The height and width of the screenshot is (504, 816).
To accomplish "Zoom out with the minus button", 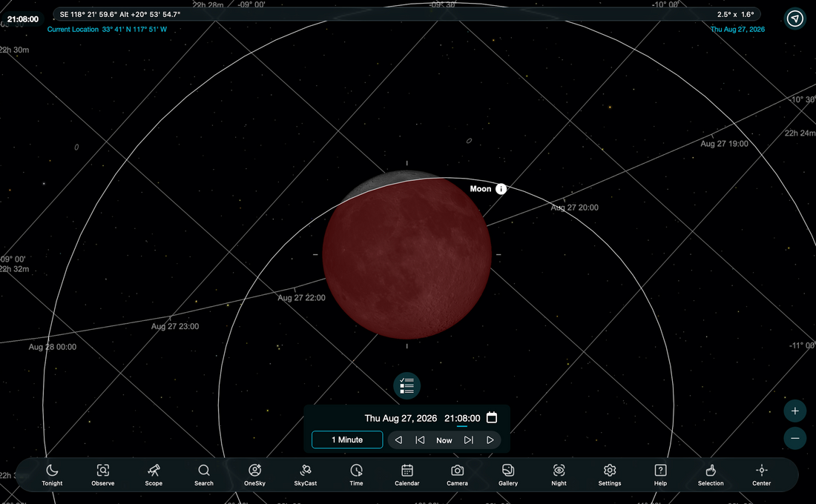I will pos(794,439).
